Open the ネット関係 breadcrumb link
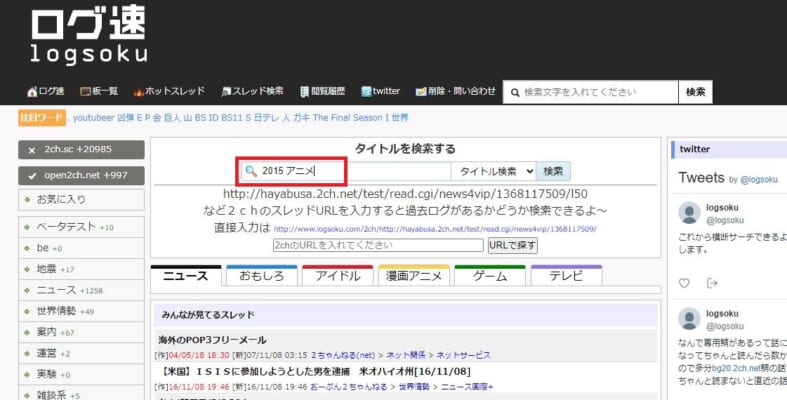Image resolution: width=787 pixels, height=400 pixels. coord(406,355)
